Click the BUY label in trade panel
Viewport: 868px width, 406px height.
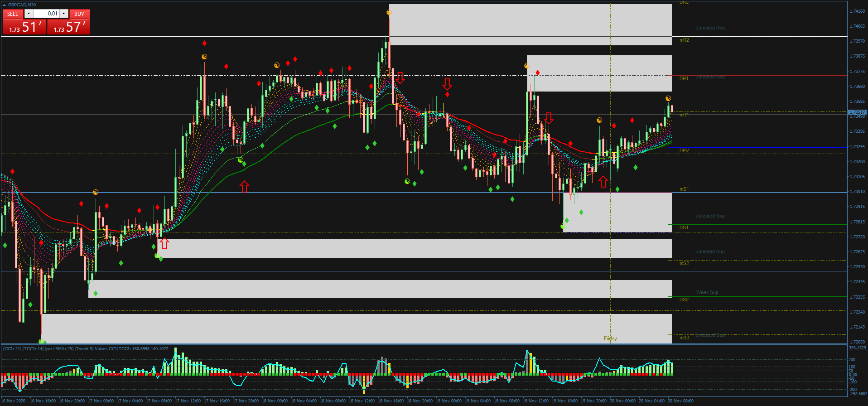(x=79, y=14)
